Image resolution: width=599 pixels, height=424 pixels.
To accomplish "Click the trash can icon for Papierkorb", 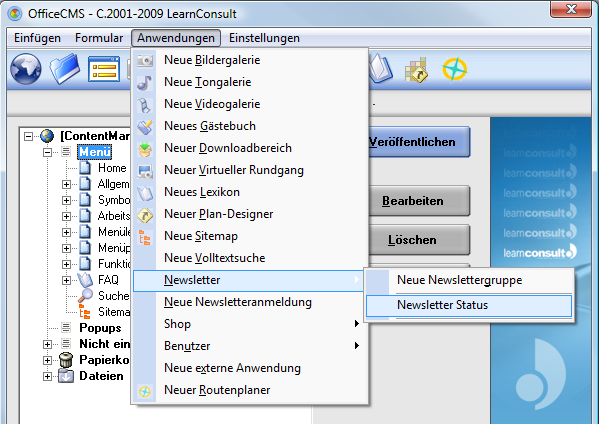I will pyautogui.click(x=66, y=360).
